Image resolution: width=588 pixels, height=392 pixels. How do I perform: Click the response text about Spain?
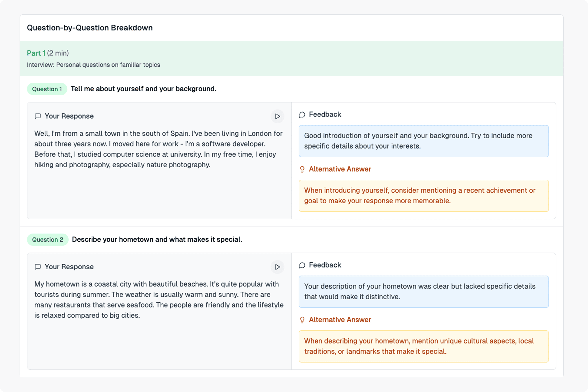point(159,149)
